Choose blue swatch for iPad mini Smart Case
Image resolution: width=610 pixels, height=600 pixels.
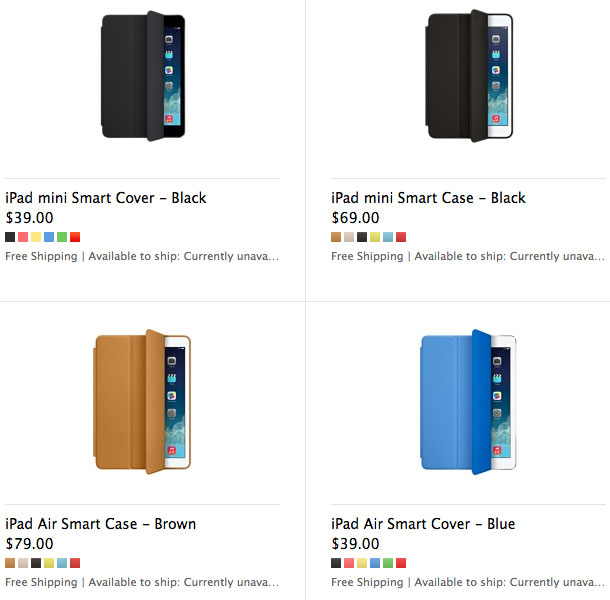click(388, 237)
